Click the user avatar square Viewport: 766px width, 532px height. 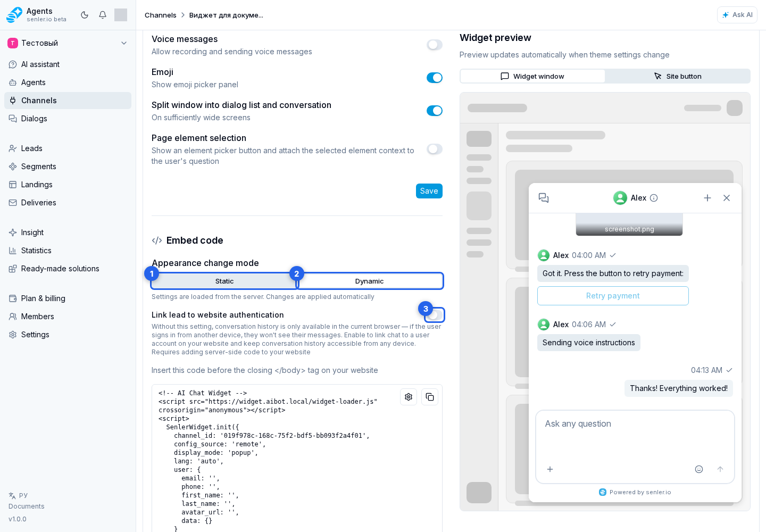click(121, 15)
